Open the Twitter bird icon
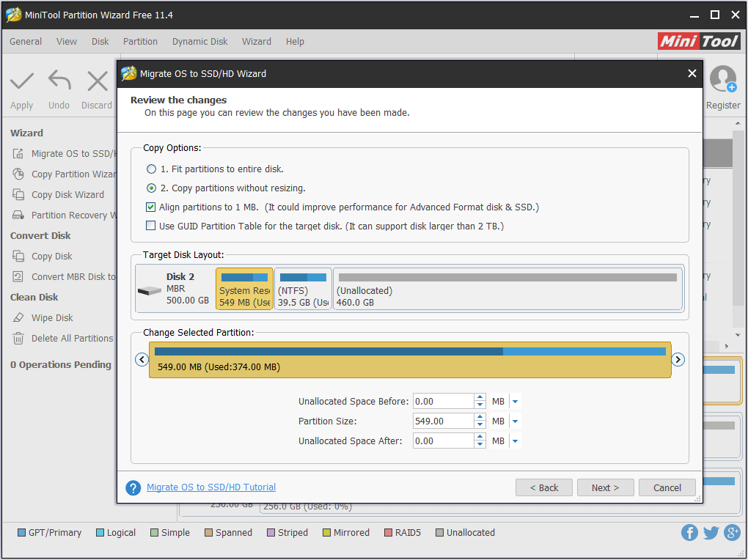The image size is (748, 560). point(711,533)
